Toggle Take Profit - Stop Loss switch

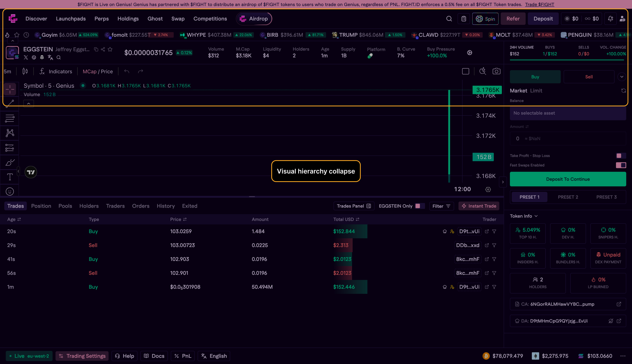coord(621,156)
